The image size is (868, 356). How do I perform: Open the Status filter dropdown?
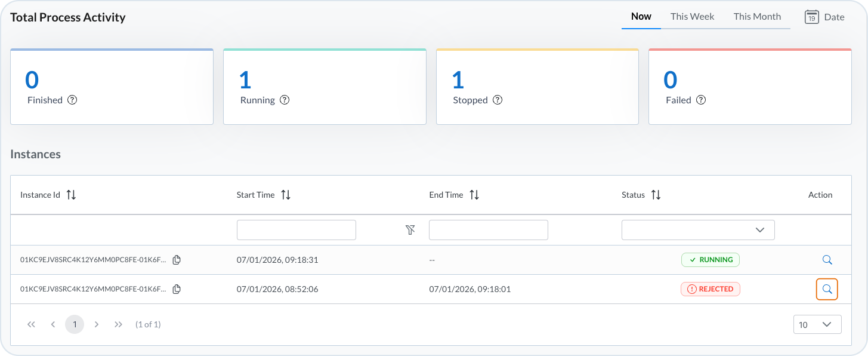(x=698, y=230)
